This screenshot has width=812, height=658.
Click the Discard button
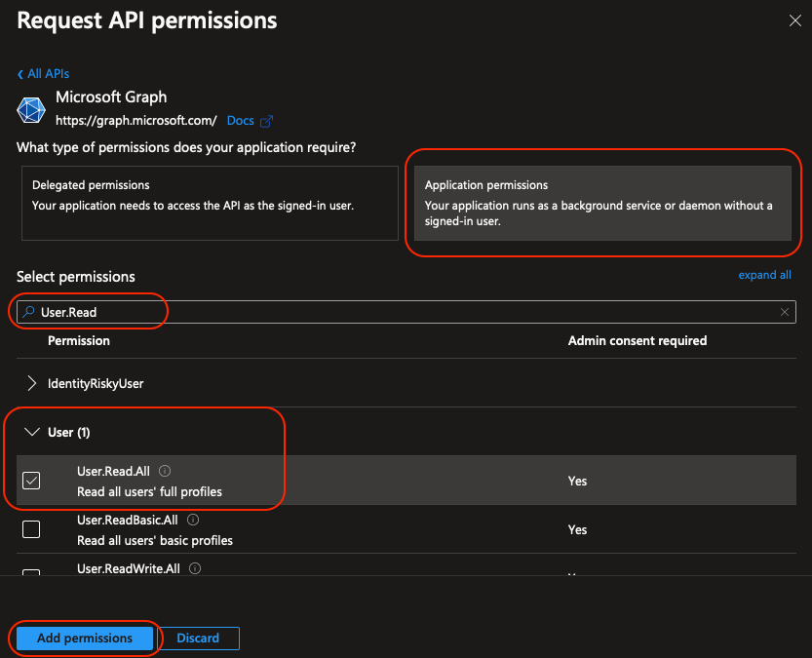pos(198,638)
